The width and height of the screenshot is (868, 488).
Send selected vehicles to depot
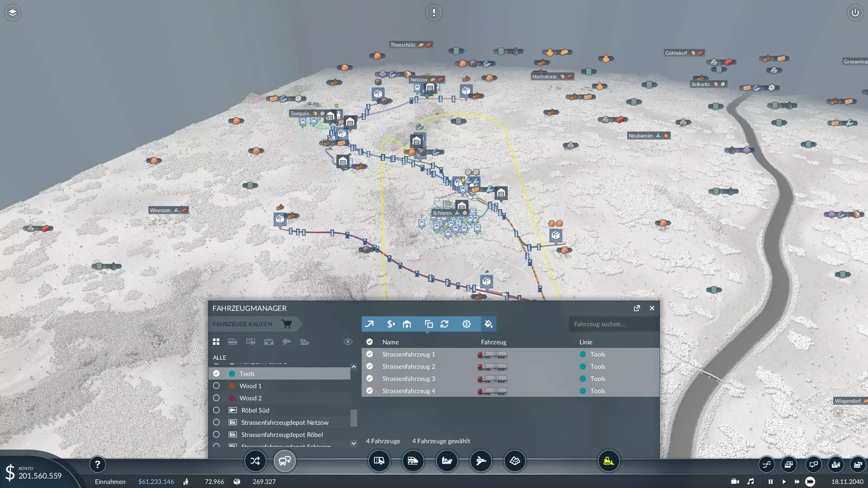point(407,324)
